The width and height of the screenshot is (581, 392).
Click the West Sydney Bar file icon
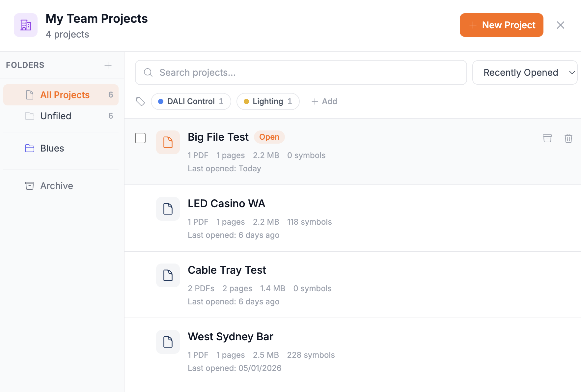click(x=168, y=342)
